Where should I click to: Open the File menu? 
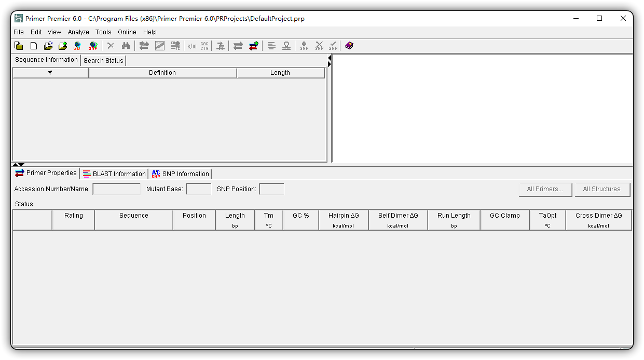click(19, 32)
